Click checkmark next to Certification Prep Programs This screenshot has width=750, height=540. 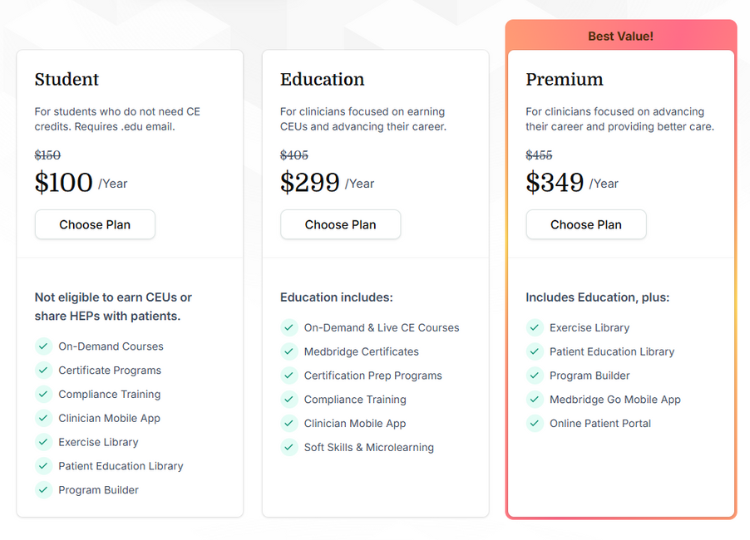[x=289, y=375]
